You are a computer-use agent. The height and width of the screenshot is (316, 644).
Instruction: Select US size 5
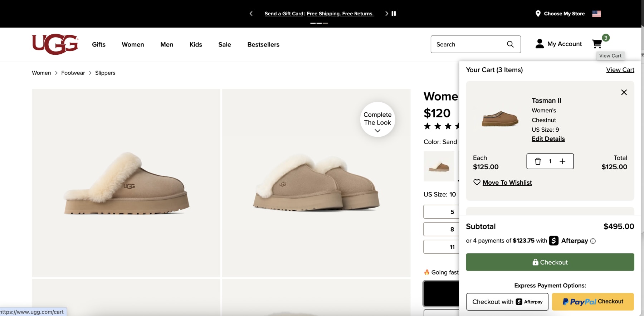[x=441, y=212]
